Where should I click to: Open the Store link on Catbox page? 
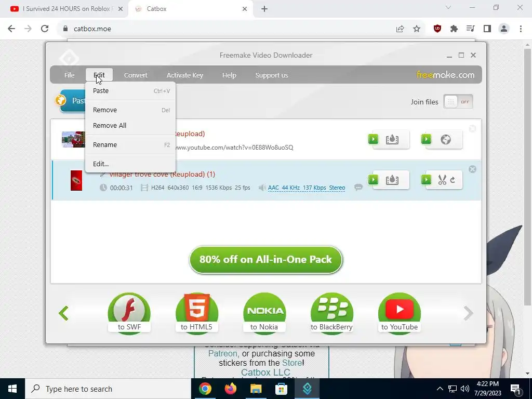[292, 363]
